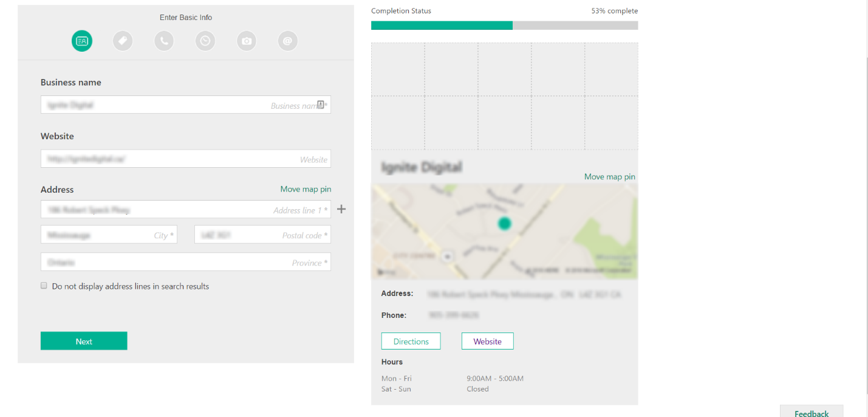The width and height of the screenshot is (868, 417).
Task: Click the business title in preview card
Action: coord(422,167)
